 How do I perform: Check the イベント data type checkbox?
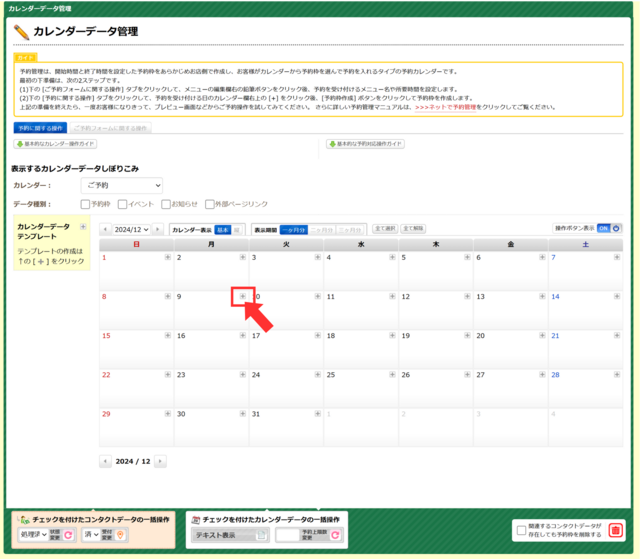[122, 204]
